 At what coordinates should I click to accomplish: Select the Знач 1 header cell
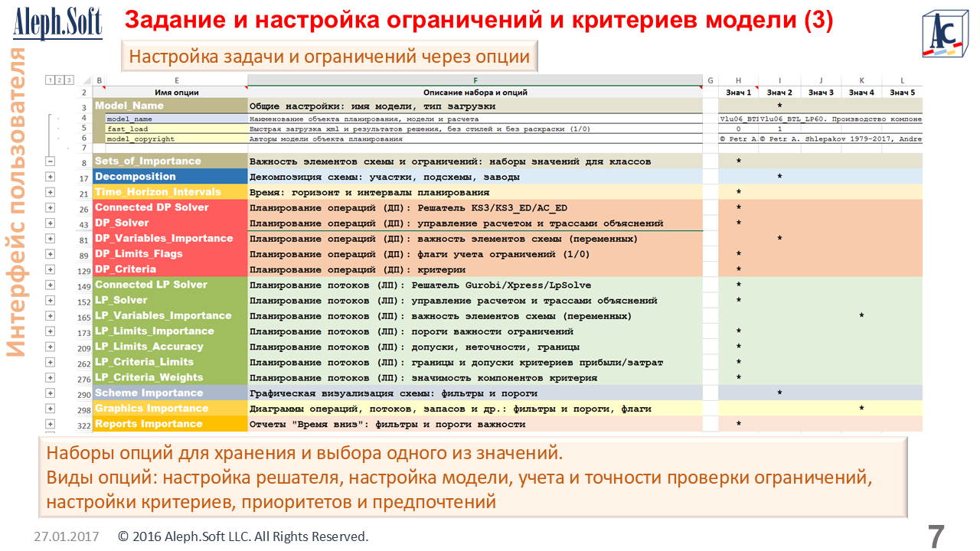[x=738, y=93]
